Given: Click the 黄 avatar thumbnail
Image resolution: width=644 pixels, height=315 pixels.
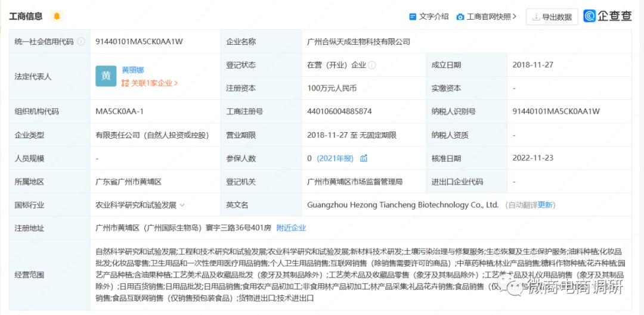Looking at the screenshot, I should click(x=106, y=76).
